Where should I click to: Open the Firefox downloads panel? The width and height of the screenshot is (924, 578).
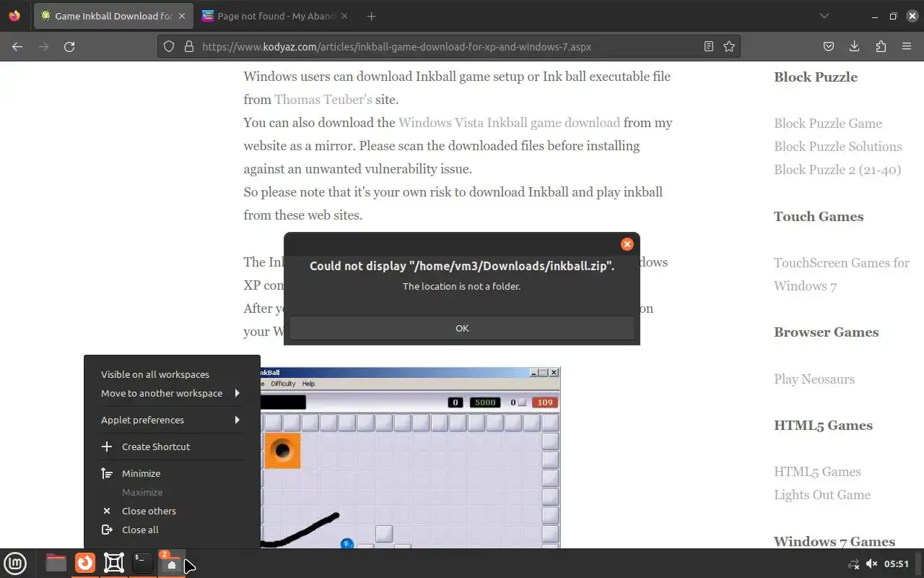point(855,46)
